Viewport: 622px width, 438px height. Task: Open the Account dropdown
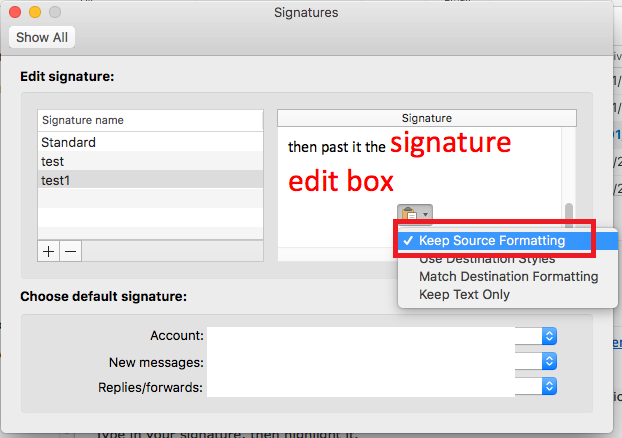pos(549,336)
